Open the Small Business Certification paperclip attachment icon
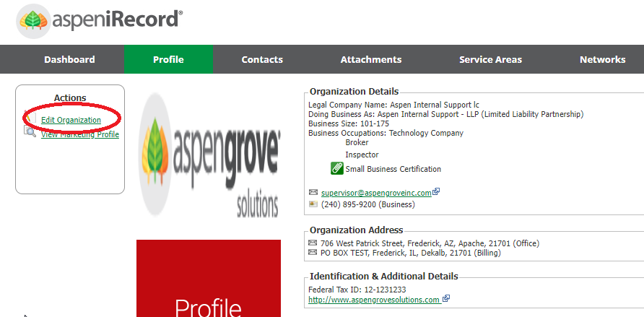The height and width of the screenshot is (317, 644). tap(336, 168)
